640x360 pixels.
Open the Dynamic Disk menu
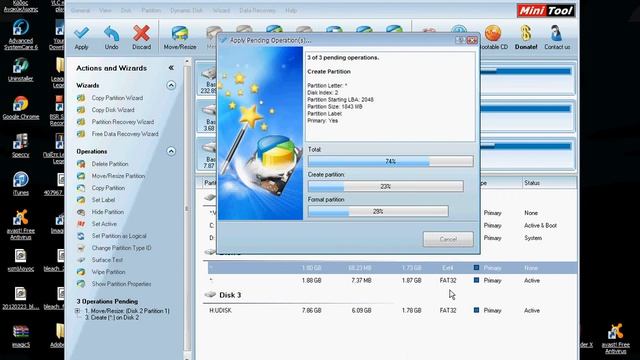tap(186, 11)
